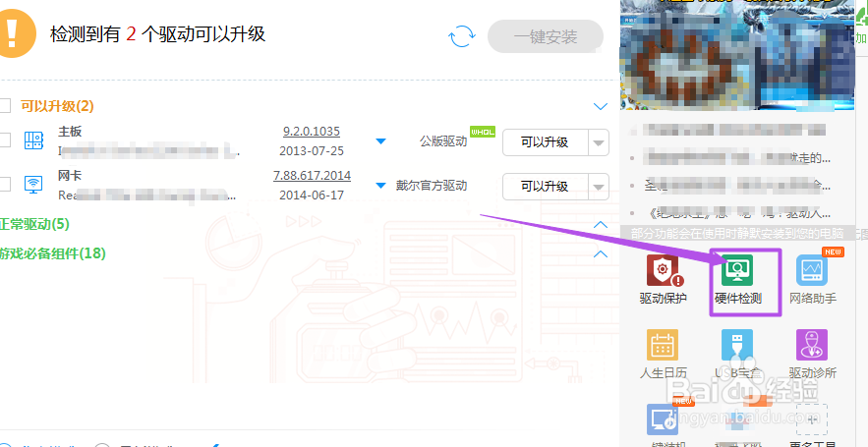Expand version triangle on the 网卡 row

(x=380, y=186)
